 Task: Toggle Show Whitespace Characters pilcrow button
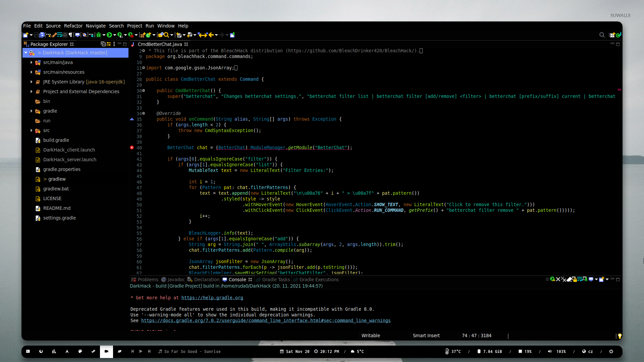point(70,35)
